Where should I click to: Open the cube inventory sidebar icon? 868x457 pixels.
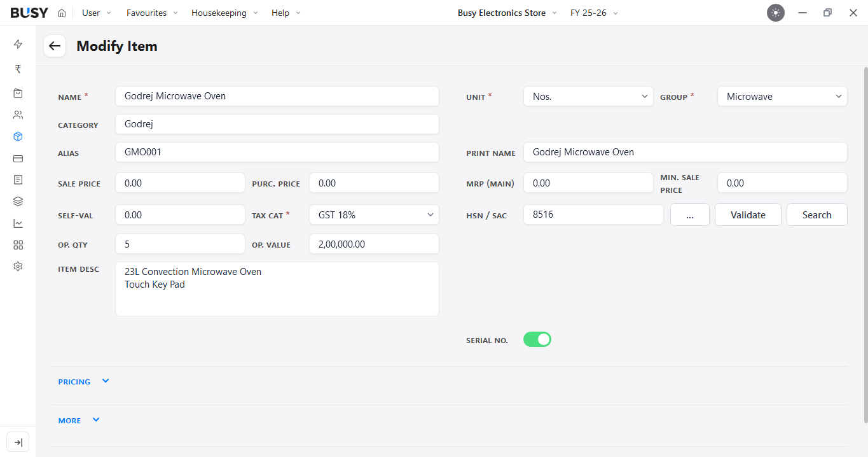pos(18,136)
